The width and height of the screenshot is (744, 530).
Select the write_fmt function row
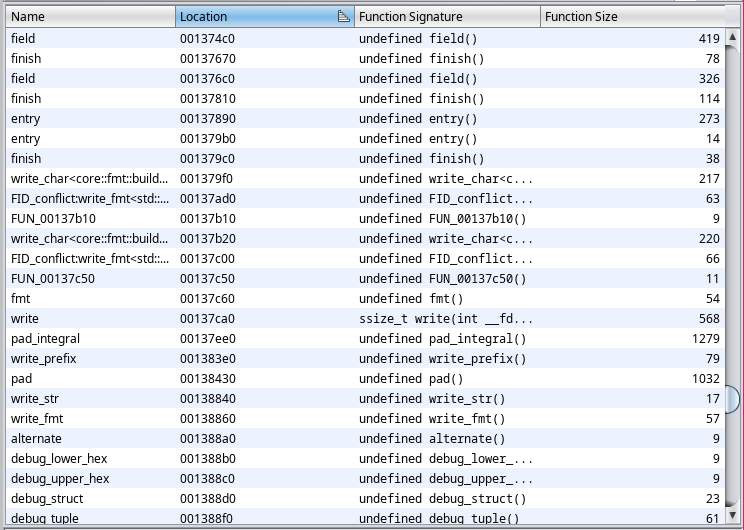(x=37, y=418)
